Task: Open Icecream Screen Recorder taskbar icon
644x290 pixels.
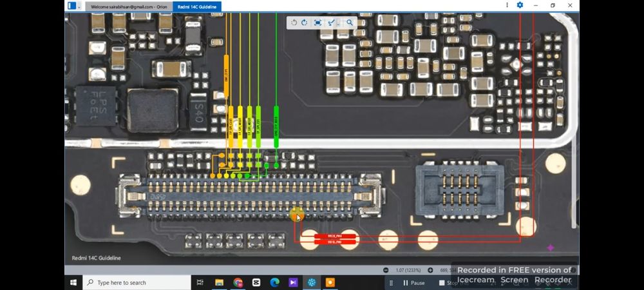Action: [330, 283]
